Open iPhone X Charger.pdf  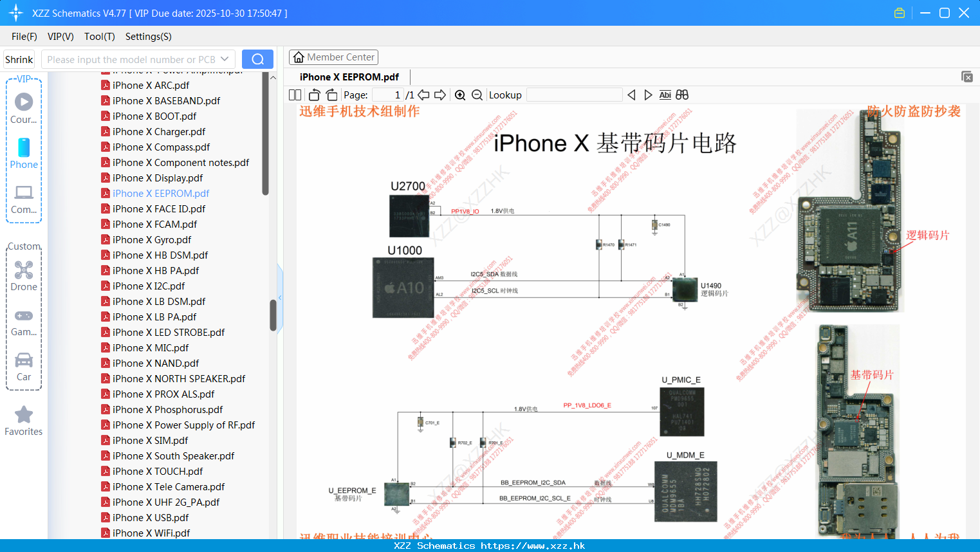[x=159, y=131]
